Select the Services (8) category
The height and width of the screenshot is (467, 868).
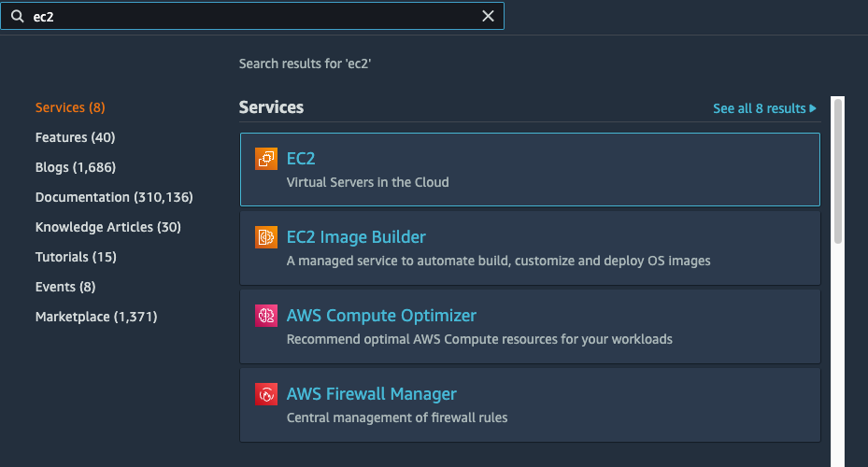click(x=70, y=107)
